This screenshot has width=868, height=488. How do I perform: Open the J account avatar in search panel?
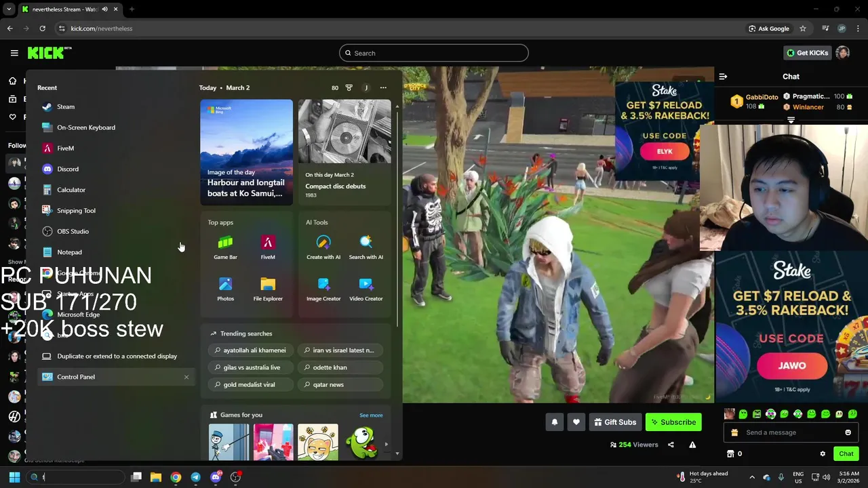pyautogui.click(x=366, y=87)
